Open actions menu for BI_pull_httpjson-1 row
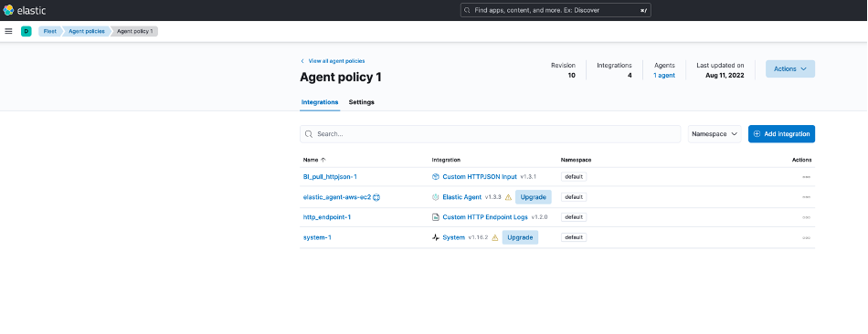Image resolution: width=868 pixels, height=334 pixels. click(806, 177)
